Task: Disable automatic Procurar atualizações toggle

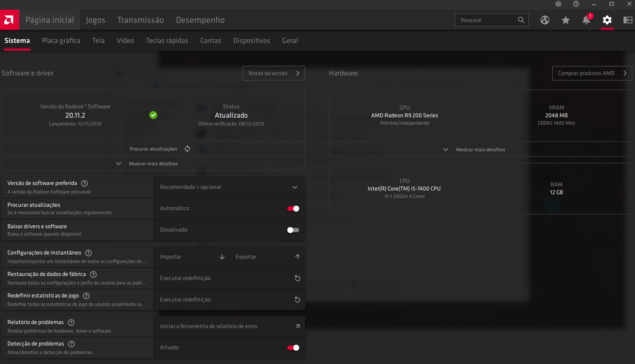Action: 293,209
